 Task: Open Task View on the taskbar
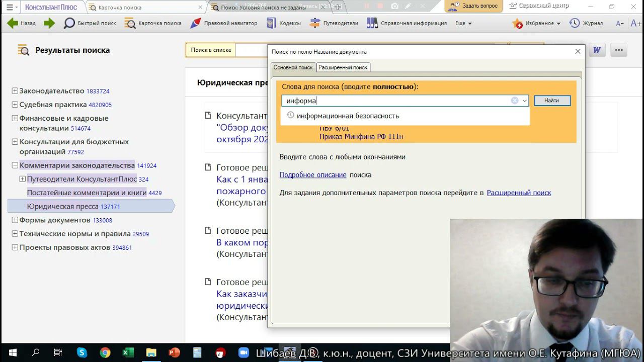click(58, 352)
